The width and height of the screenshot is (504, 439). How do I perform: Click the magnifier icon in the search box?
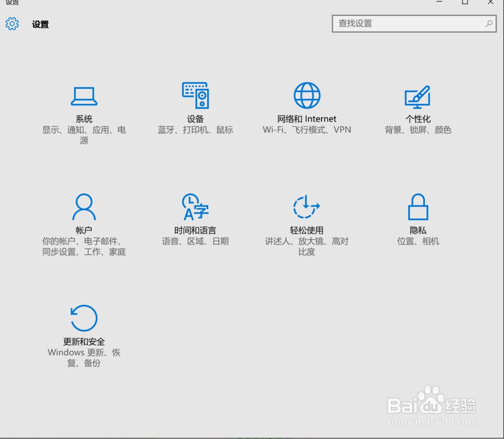489,24
